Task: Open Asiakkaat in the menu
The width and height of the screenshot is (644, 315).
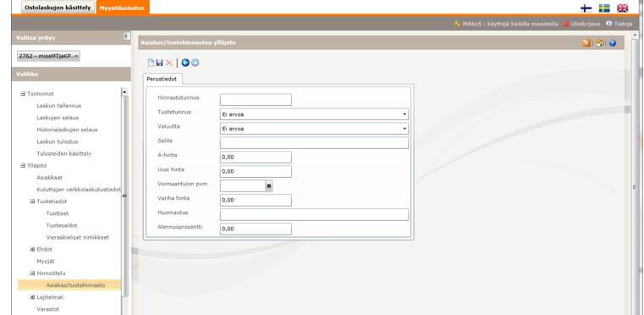Action: (x=50, y=178)
